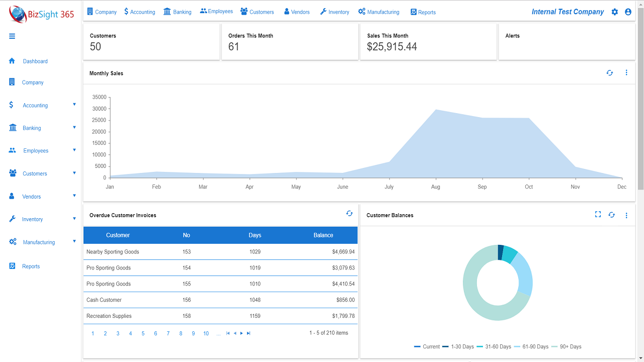Screen dimensions: 644x362
Task: Select the Cash Customer invoice row
Action: (x=220, y=300)
